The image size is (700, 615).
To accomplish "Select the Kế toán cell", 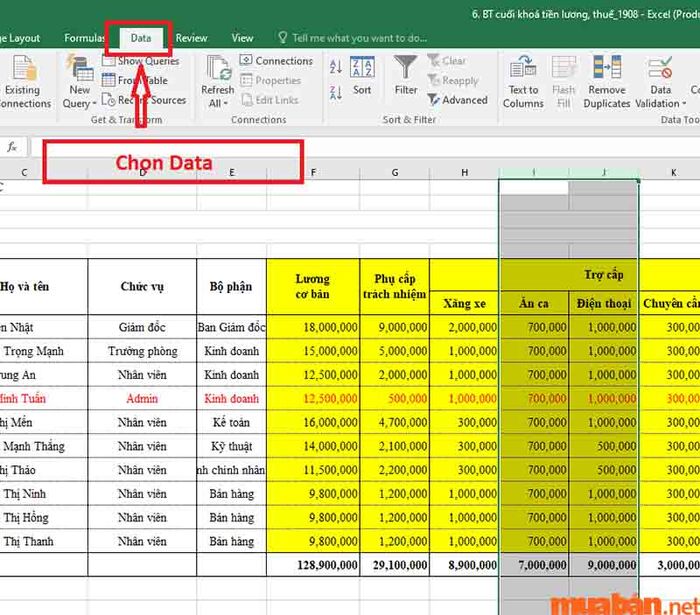I will coord(231,422).
